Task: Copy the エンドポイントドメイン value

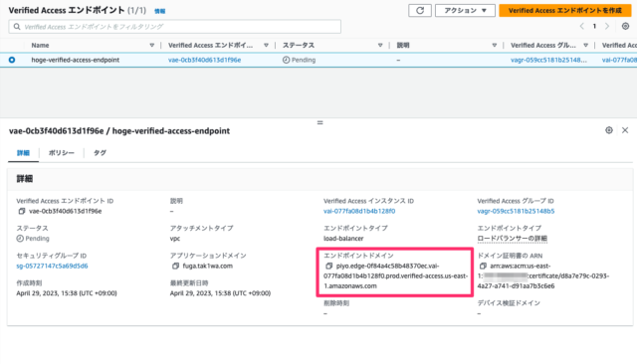Action: (x=328, y=266)
